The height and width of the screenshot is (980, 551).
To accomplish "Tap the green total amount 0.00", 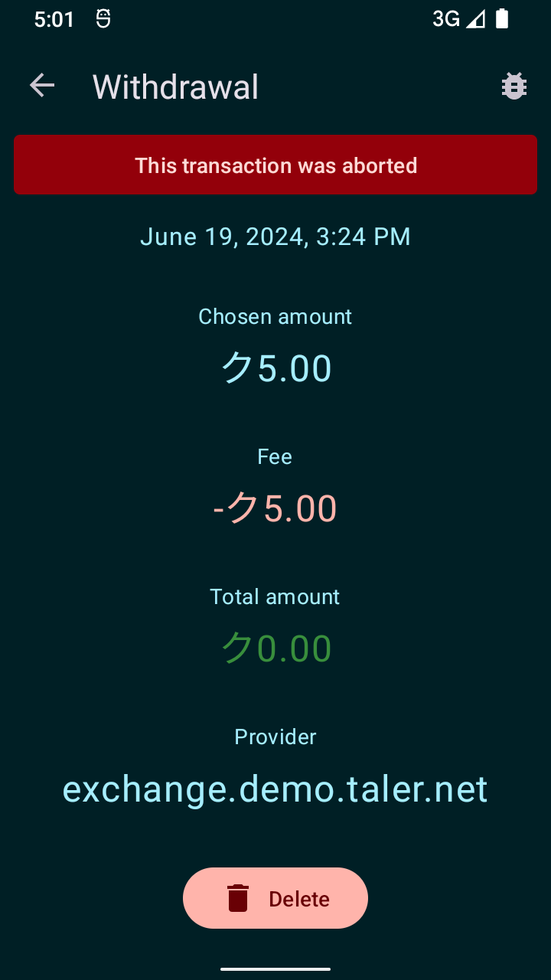I will 276,648.
